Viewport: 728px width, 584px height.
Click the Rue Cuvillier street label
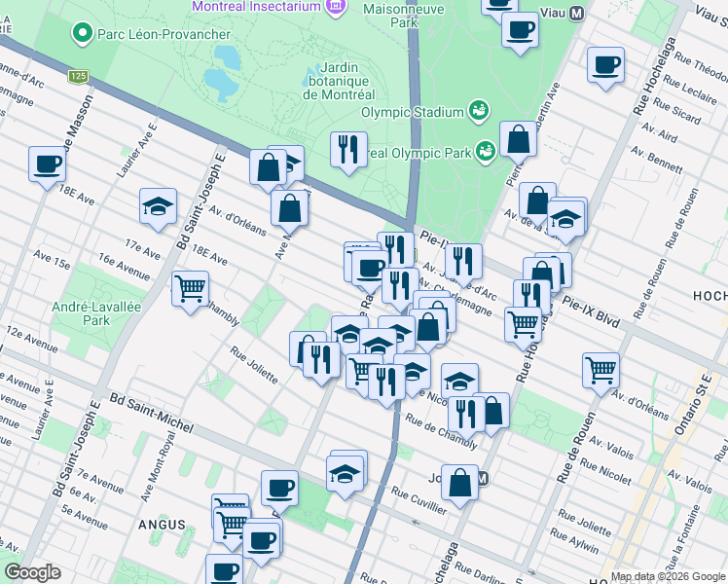(x=419, y=500)
